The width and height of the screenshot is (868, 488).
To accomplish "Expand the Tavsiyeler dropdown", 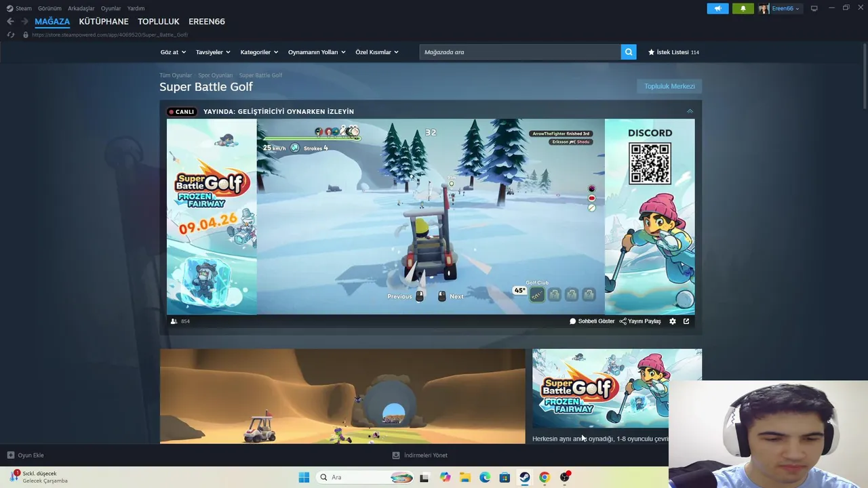I will coord(213,52).
